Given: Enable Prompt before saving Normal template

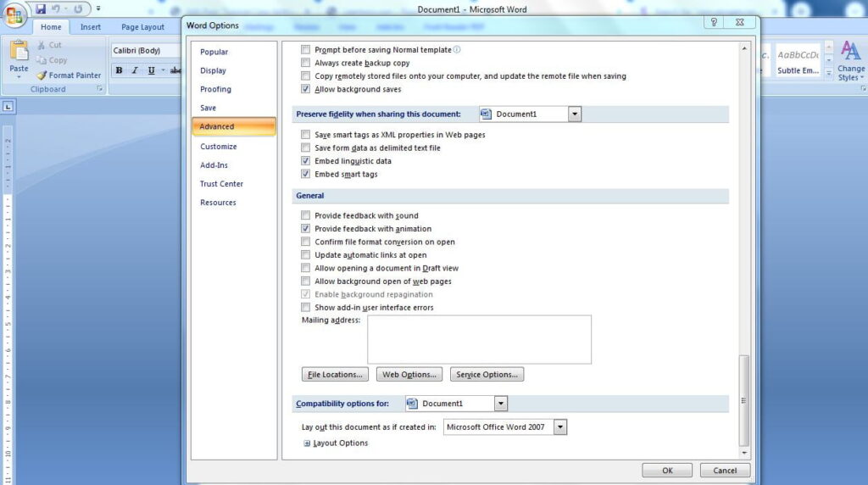Looking at the screenshot, I should point(305,49).
